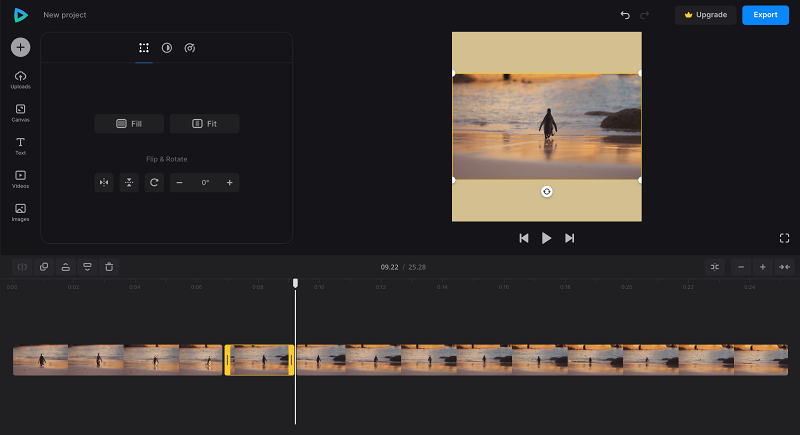Send selected clip backward
800x435 pixels.
87,267
